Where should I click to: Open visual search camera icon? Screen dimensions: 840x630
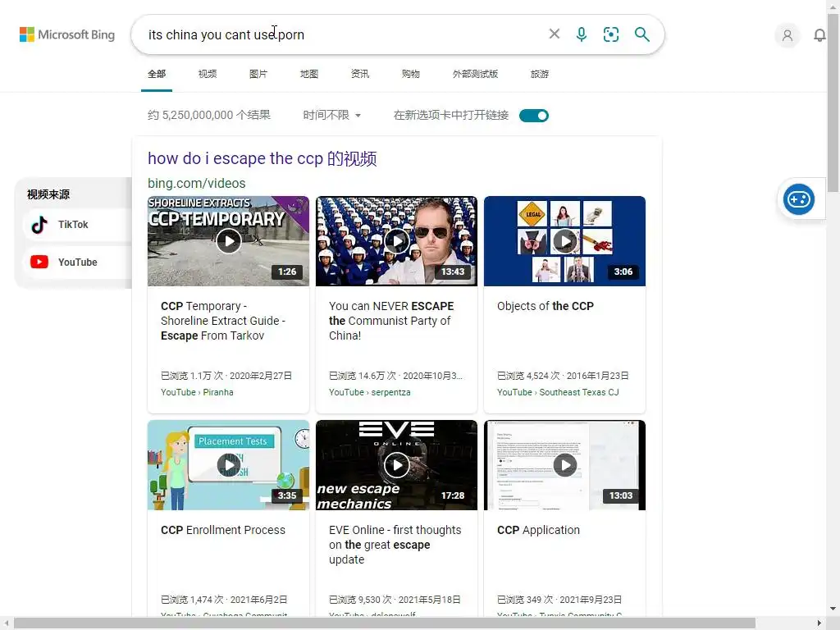point(610,34)
